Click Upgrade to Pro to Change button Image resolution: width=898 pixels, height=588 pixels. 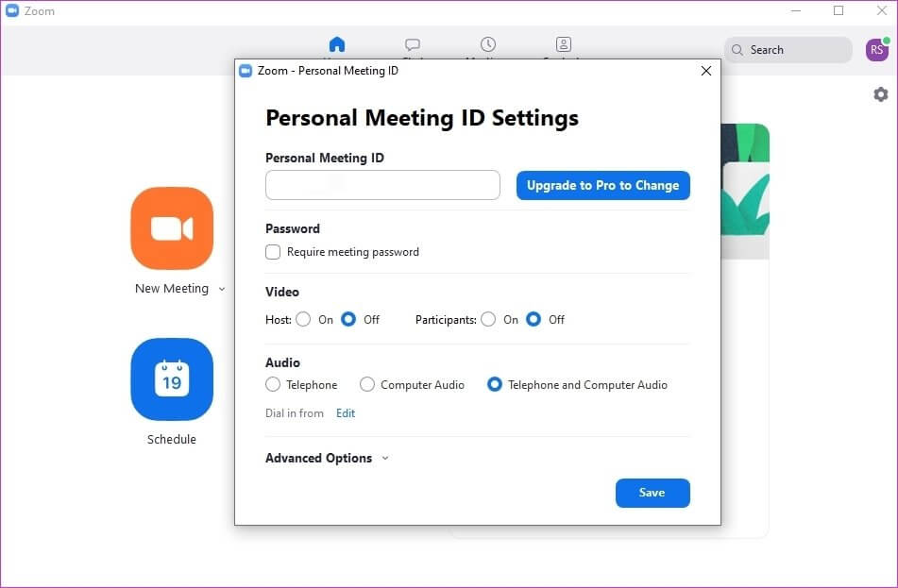point(603,186)
